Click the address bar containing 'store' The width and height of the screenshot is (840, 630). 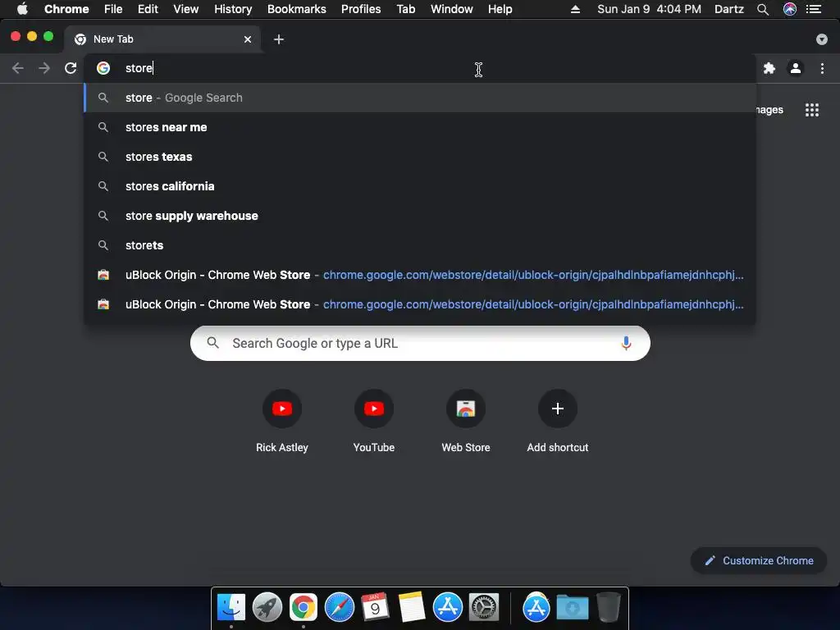tap(420, 68)
